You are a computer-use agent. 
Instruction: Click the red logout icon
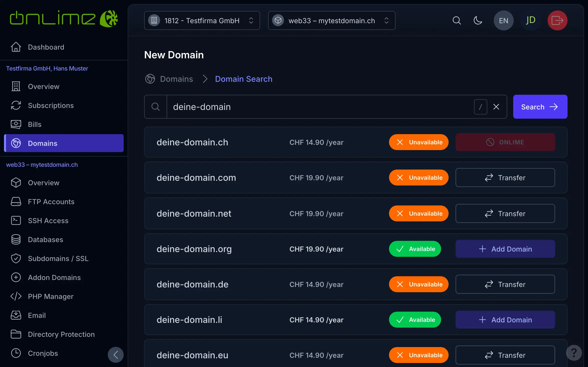click(x=557, y=20)
